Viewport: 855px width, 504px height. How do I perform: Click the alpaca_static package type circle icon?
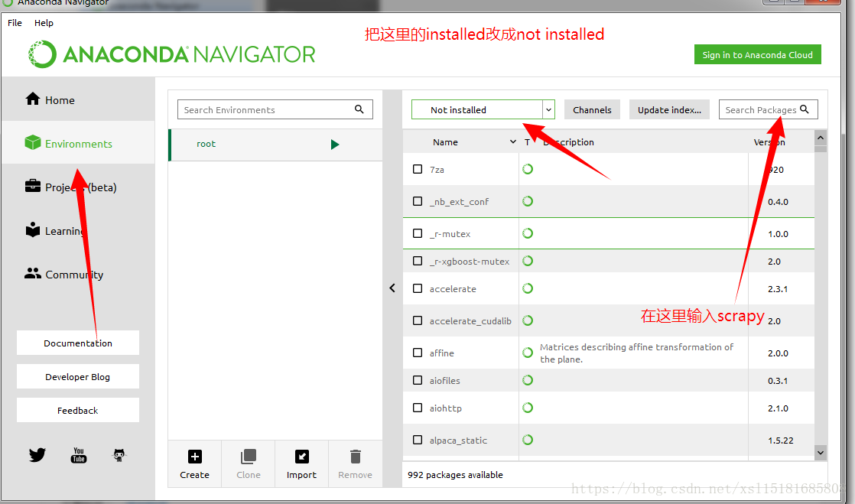click(x=527, y=440)
